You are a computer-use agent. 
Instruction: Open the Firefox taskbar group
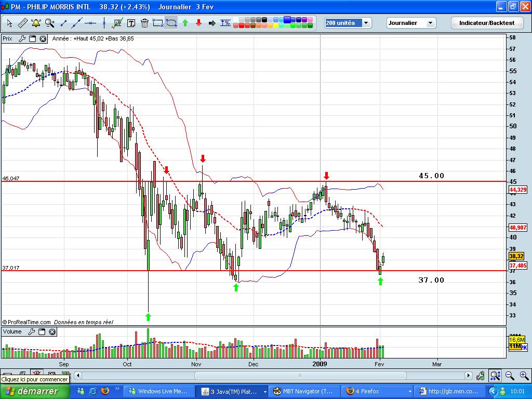pyautogui.click(x=377, y=391)
